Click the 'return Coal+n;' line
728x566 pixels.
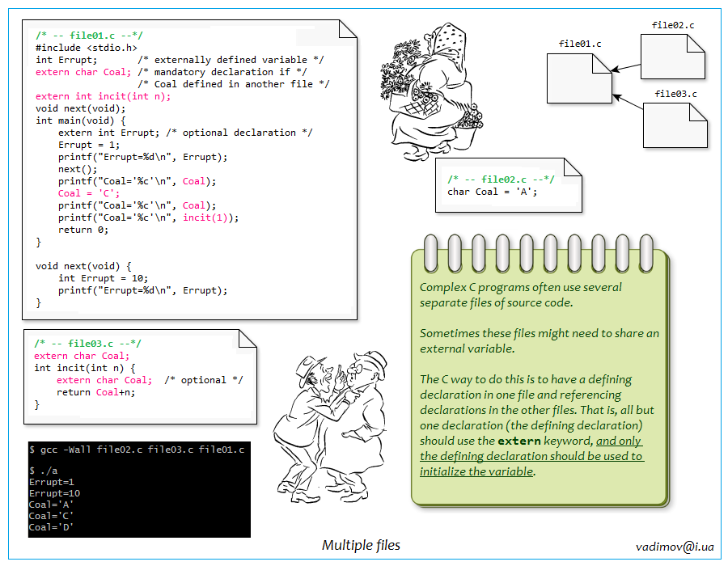pyautogui.click(x=96, y=392)
